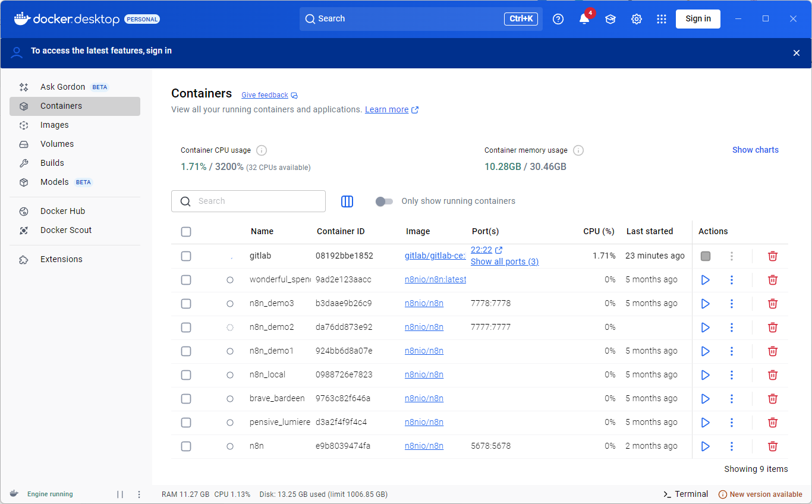Image resolution: width=812 pixels, height=504 pixels.
Task: Toggle Only show running containers
Action: pos(385,201)
